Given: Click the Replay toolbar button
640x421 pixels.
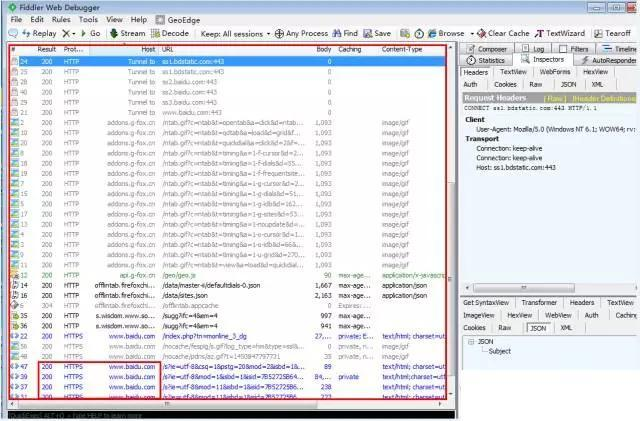Looking at the screenshot, I should pos(39,33).
